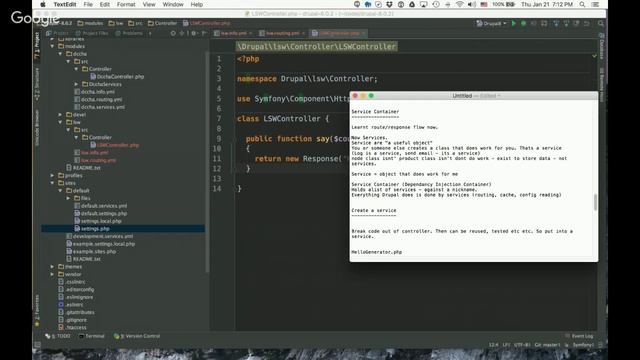Click the Spotlight search icon in the menu bar
This screenshot has height=360, width=640.
coord(582,4)
